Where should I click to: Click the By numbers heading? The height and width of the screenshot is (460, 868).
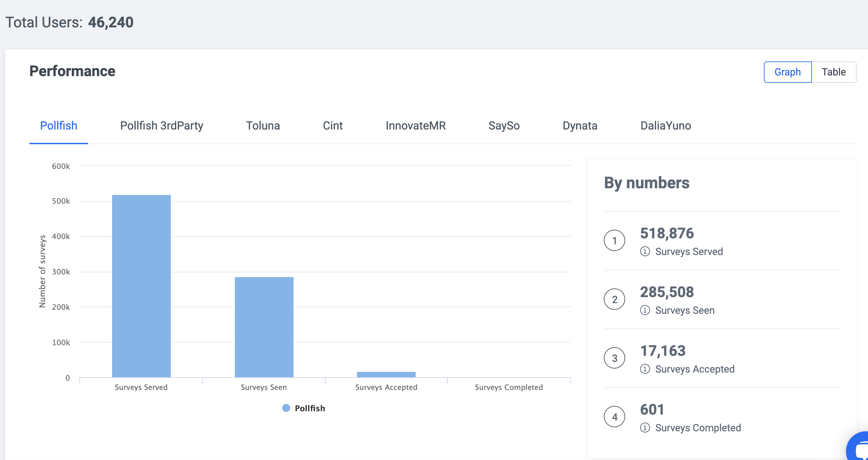point(646,183)
